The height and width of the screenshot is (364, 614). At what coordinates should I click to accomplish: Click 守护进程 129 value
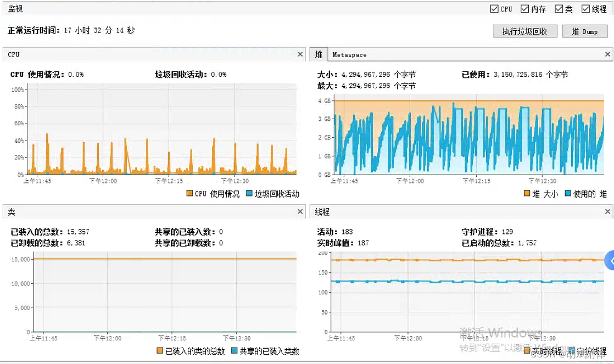tap(507, 232)
